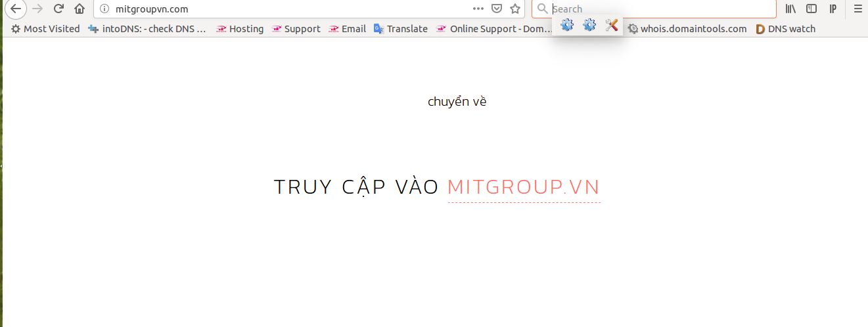868x327 pixels.
Task: Open the Online Support - Dom... bookmark
Action: 494,29
